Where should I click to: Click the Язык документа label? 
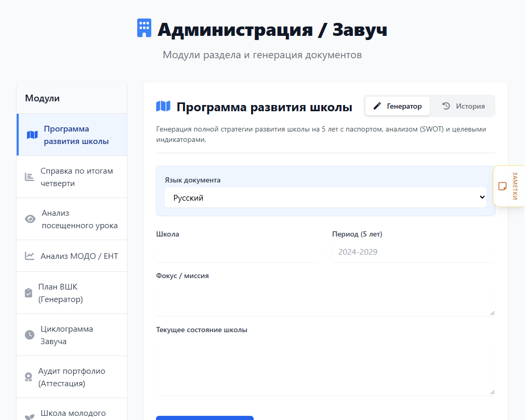coord(192,180)
